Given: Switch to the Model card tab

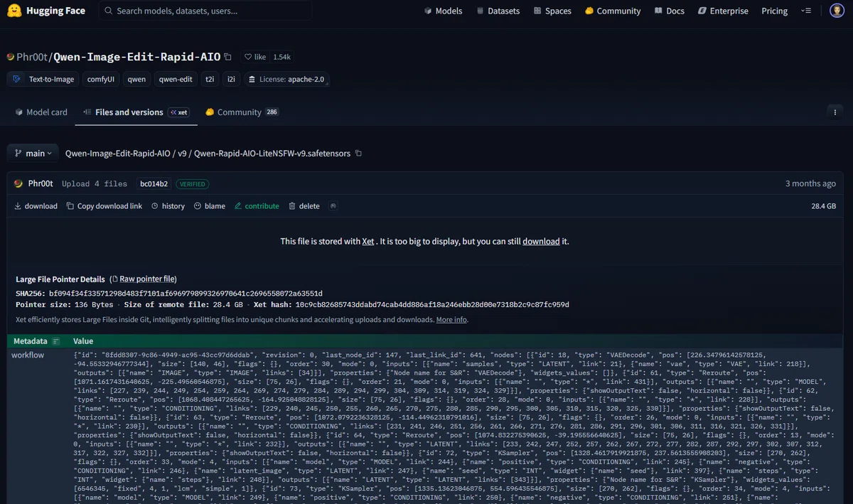Looking at the screenshot, I should tap(41, 112).
